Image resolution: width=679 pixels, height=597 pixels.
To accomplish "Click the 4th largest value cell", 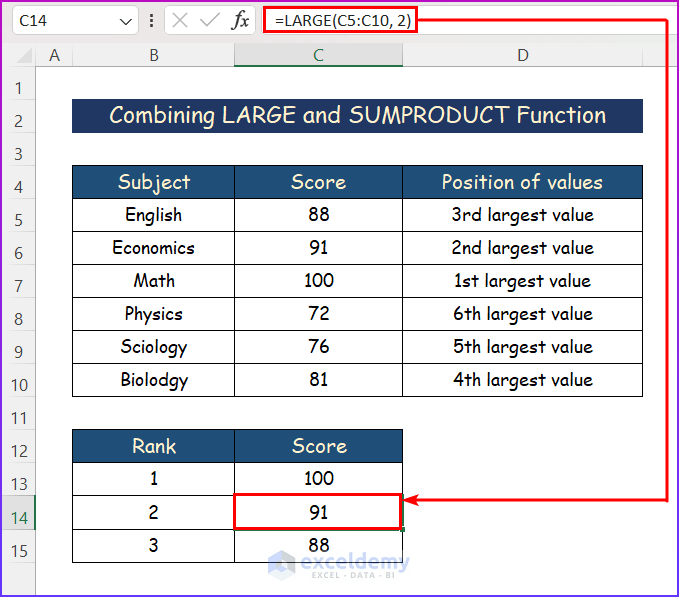I will 523,380.
